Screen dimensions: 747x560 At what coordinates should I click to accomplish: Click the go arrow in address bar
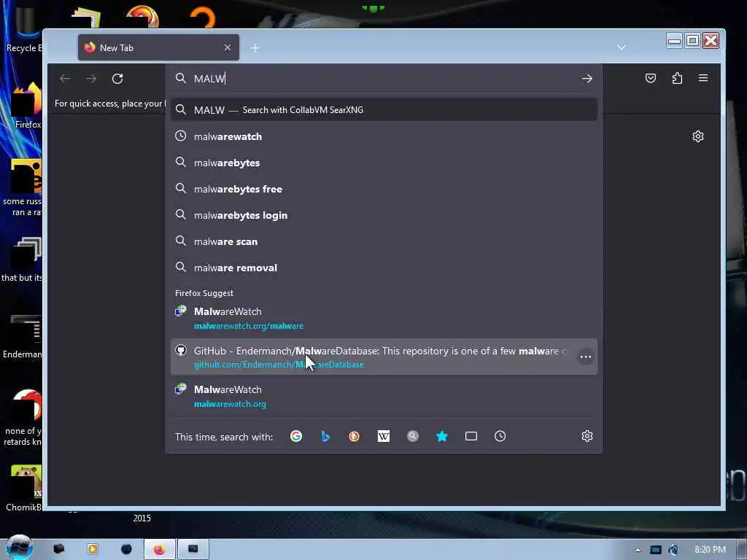587,79
